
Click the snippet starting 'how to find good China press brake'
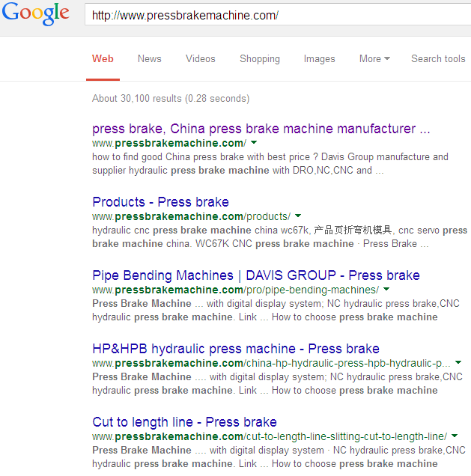coord(270,164)
